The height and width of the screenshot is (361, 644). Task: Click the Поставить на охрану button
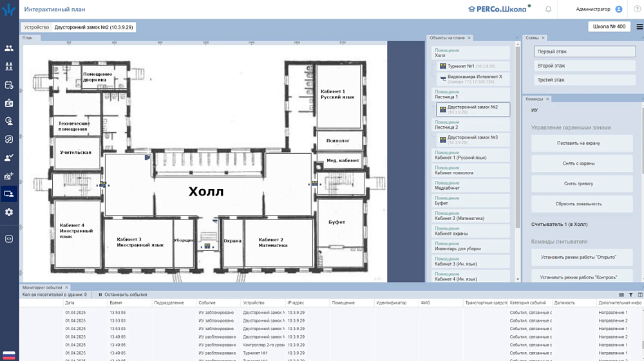coord(582,143)
